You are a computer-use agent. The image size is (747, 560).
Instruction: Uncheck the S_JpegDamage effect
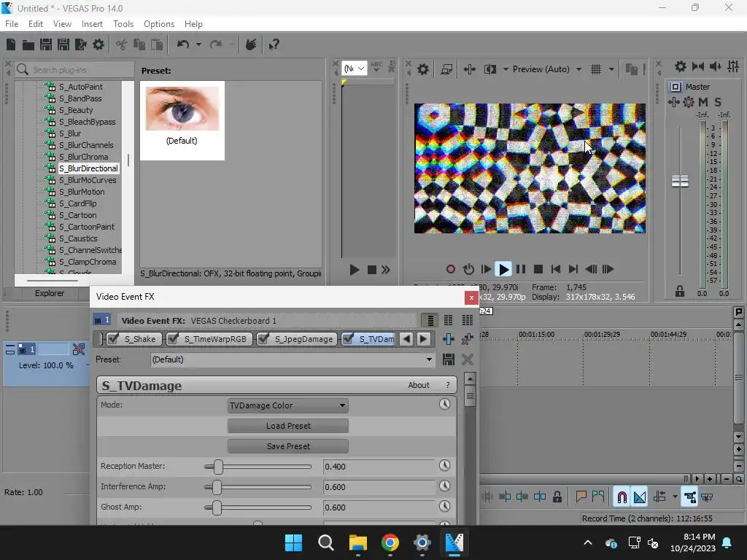pos(263,339)
